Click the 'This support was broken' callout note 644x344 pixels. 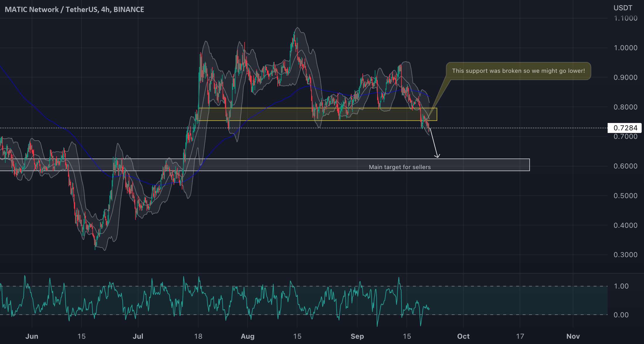(518, 71)
